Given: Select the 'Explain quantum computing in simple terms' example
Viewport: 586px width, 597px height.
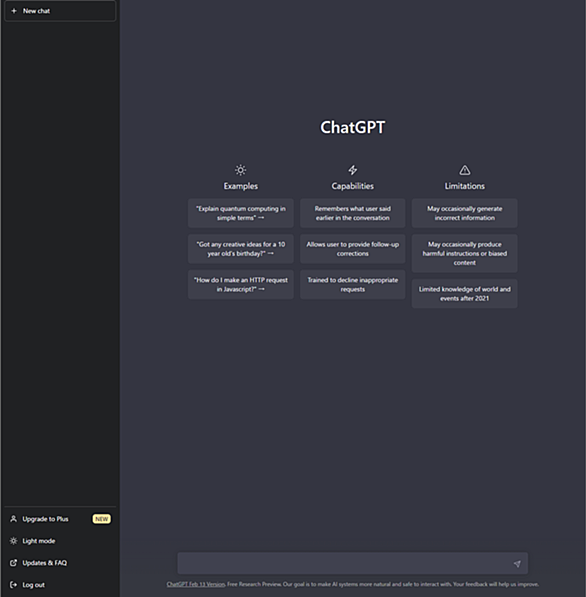Looking at the screenshot, I should [241, 213].
